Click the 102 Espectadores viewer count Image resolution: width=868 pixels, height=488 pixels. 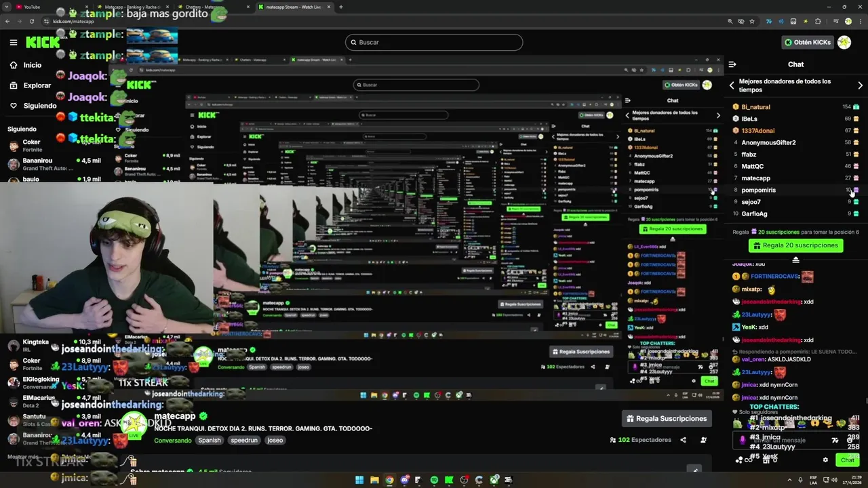point(640,440)
